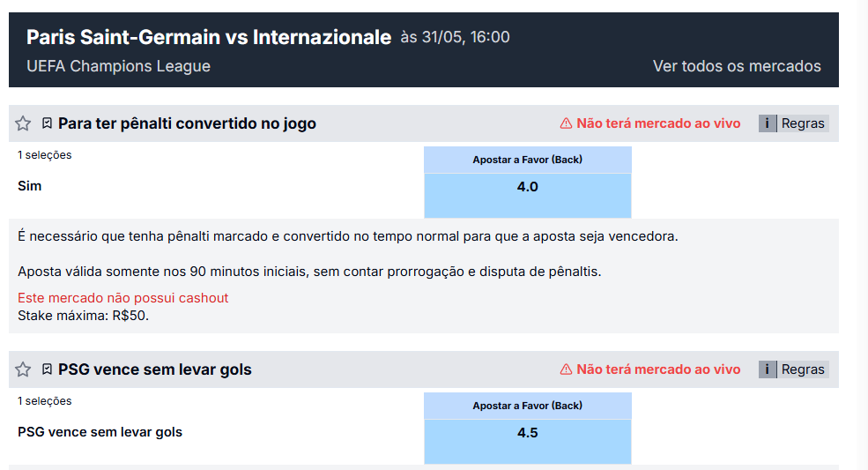The width and height of the screenshot is (868, 470).
Task: Click the info 'i' icon for penalty market
Action: 768,123
